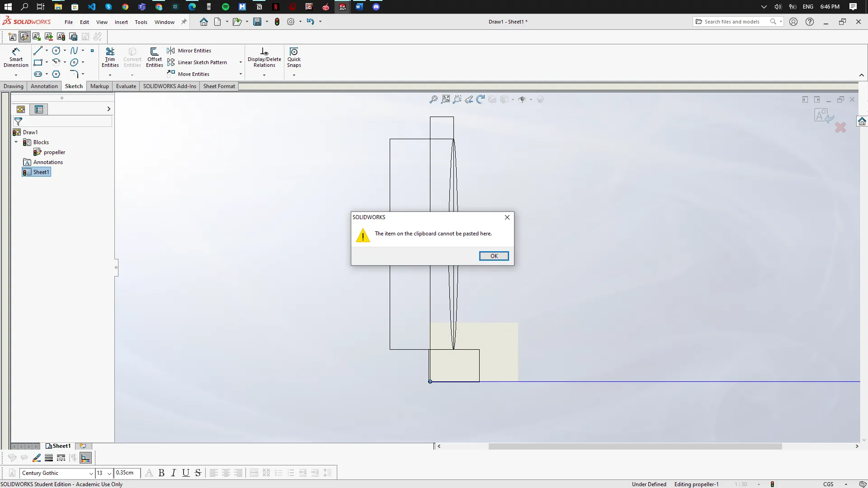868x488 pixels.
Task: Click the Quick Snaps icon
Action: pyautogui.click(x=294, y=57)
